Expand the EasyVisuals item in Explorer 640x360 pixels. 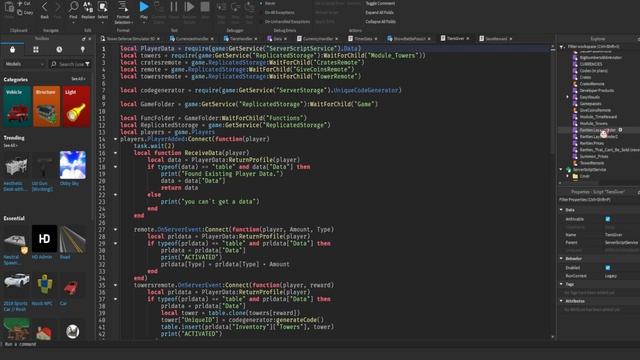pos(567,97)
